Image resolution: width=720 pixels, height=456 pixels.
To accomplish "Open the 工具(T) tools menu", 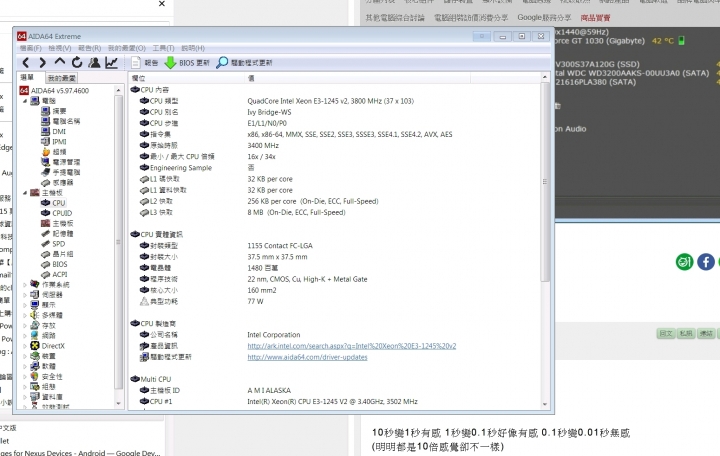I will [x=163, y=48].
